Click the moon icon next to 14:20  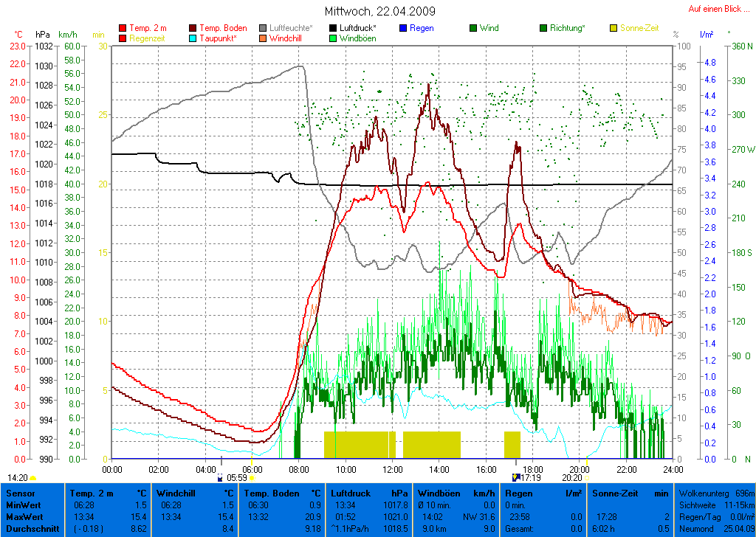click(x=33, y=478)
